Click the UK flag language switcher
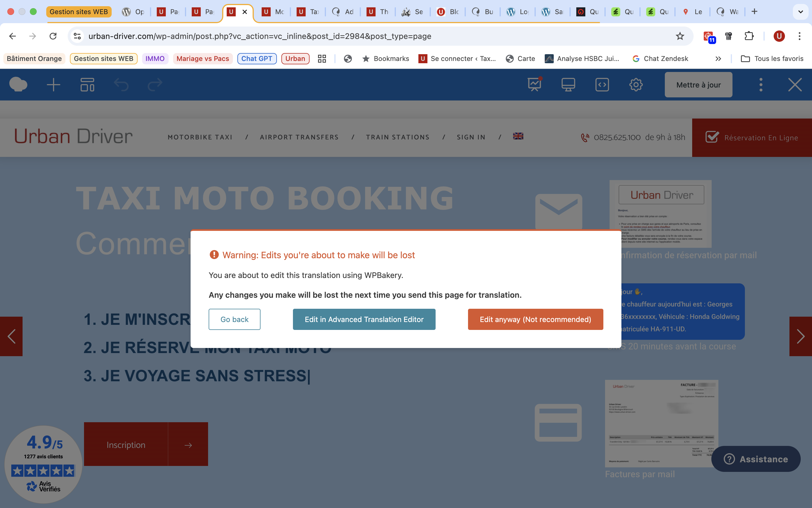The image size is (812, 508). coord(518,136)
